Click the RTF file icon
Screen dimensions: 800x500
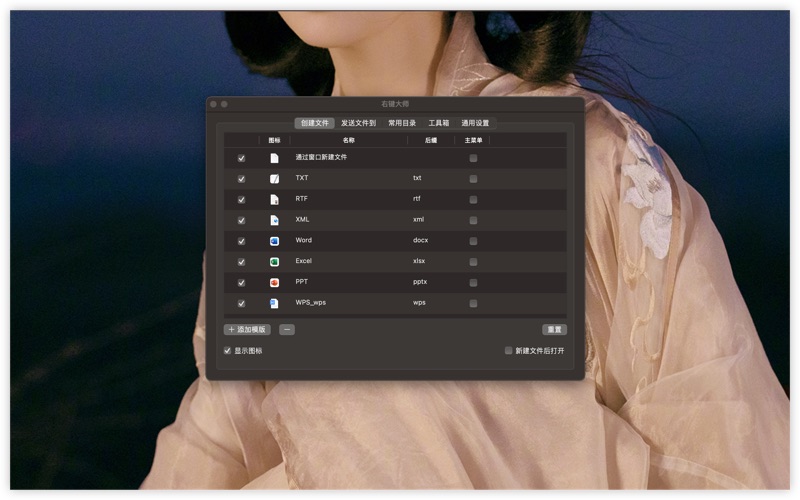click(274, 199)
